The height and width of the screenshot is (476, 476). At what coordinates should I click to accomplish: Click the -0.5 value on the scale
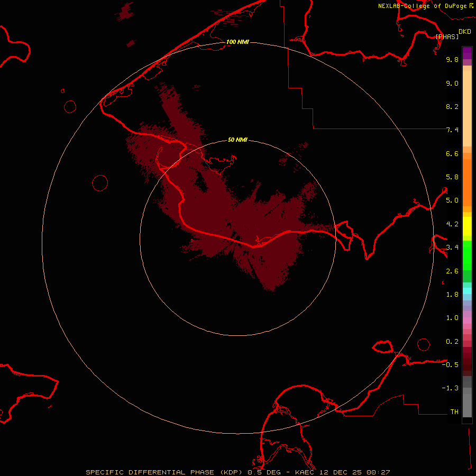coord(450,365)
